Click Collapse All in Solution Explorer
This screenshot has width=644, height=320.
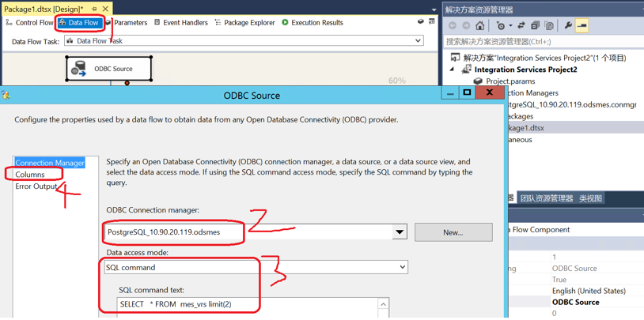coord(535,25)
